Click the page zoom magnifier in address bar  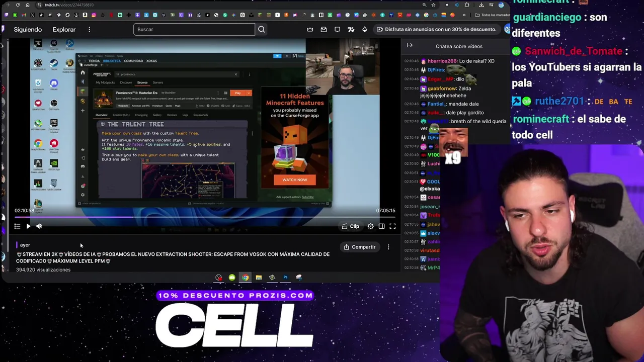(424, 5)
